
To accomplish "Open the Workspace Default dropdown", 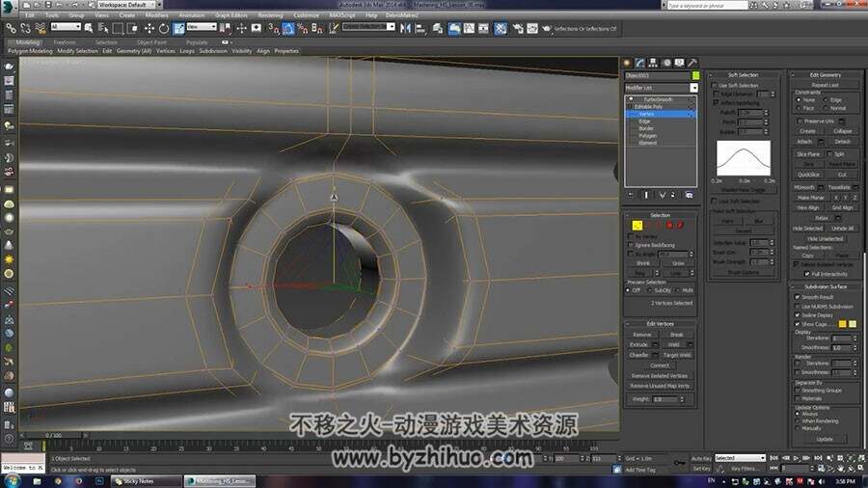I will click(x=126, y=5).
